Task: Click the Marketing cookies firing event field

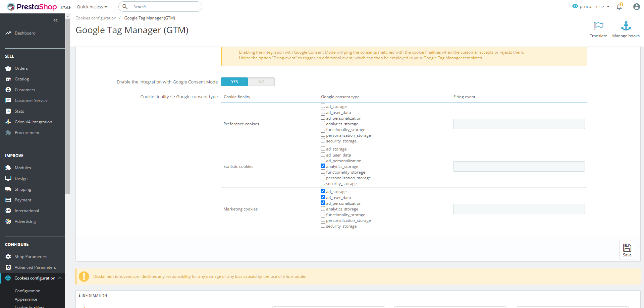Action: tap(519, 209)
